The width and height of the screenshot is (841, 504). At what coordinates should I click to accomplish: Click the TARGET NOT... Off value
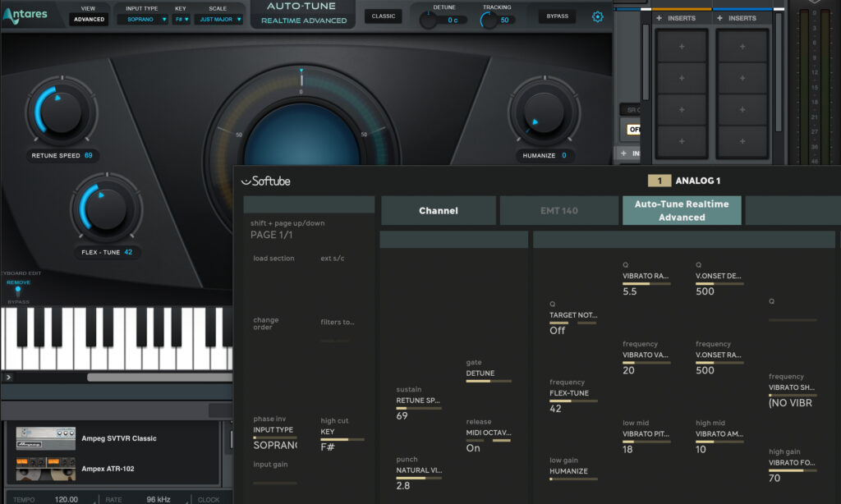tap(558, 331)
